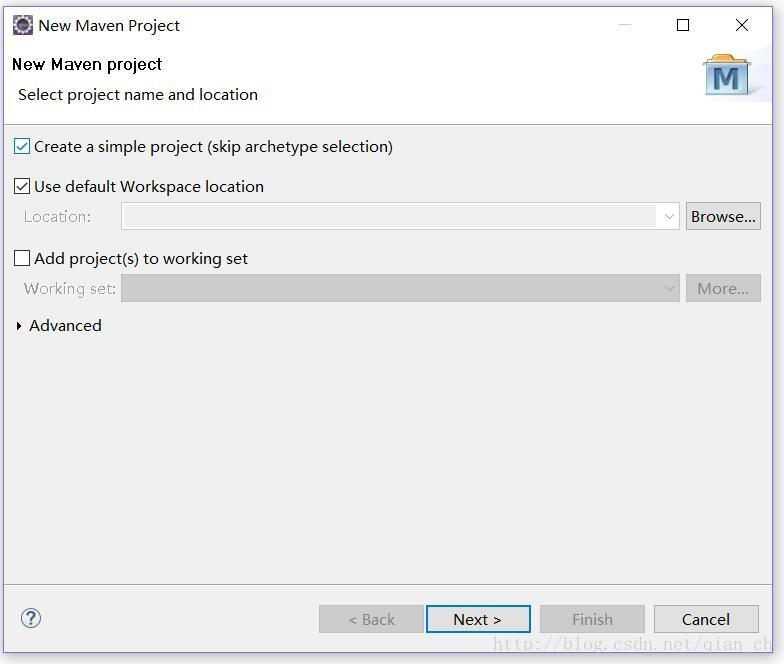This screenshot has width=784, height=664.
Task: Click the Browse... button
Action: click(x=723, y=216)
